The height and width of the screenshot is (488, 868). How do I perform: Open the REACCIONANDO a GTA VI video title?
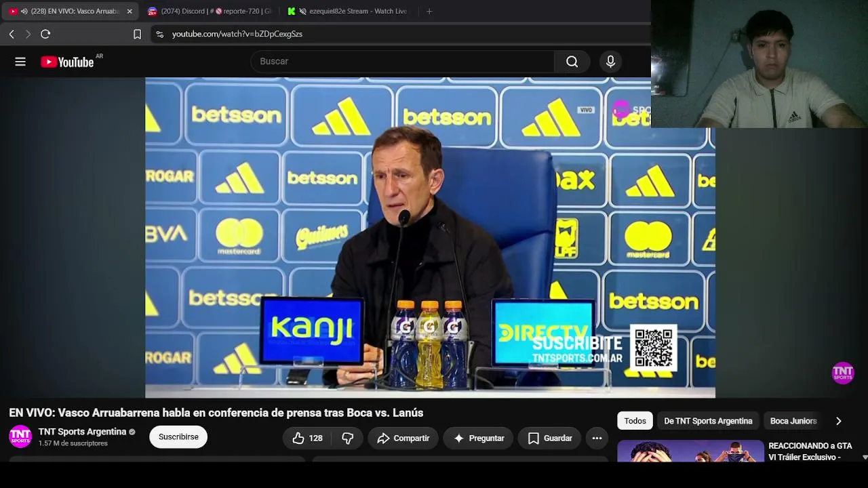[x=810, y=451]
